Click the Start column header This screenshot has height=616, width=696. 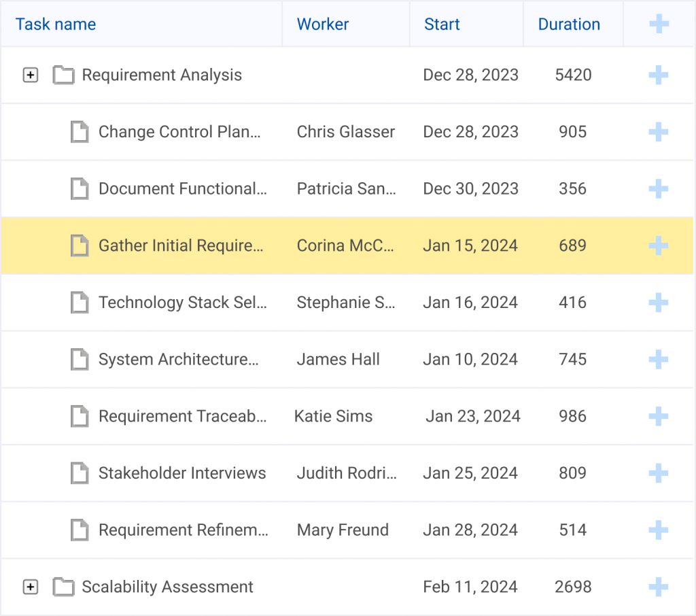[442, 24]
